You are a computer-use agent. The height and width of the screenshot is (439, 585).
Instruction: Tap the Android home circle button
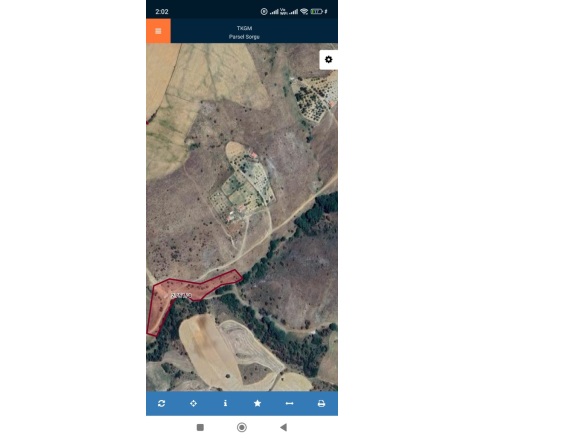pyautogui.click(x=242, y=427)
